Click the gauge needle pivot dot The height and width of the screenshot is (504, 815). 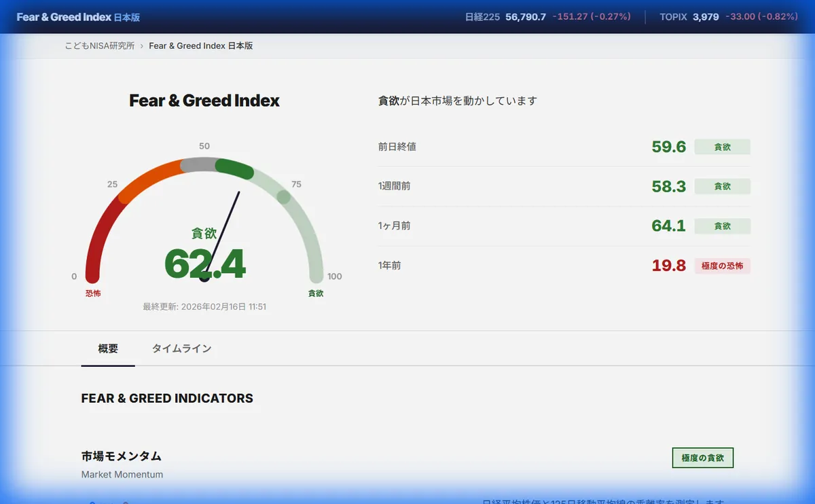[204, 276]
